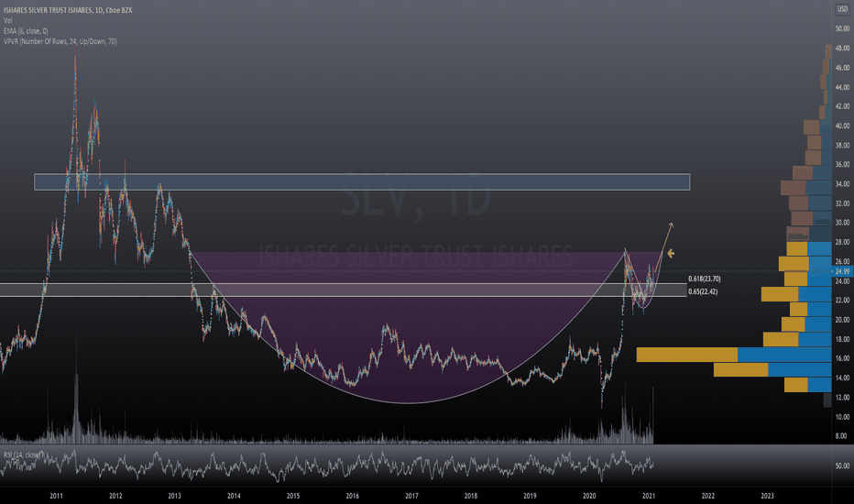Click the 32.00 price axis label

[842, 203]
